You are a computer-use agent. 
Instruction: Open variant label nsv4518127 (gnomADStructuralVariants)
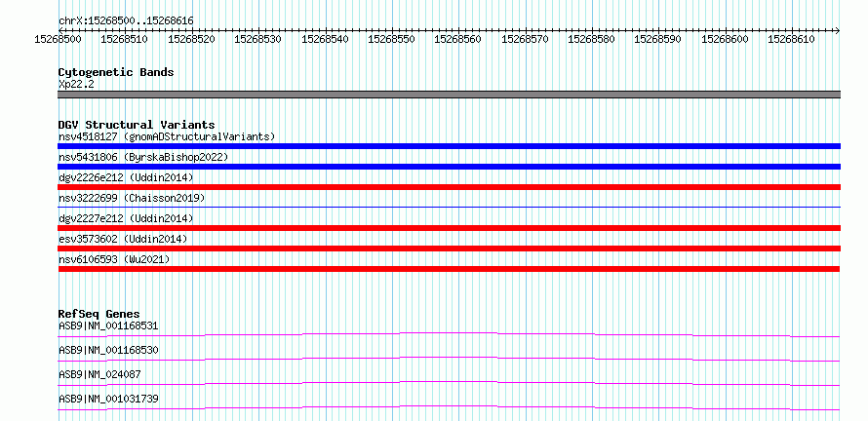(167, 136)
